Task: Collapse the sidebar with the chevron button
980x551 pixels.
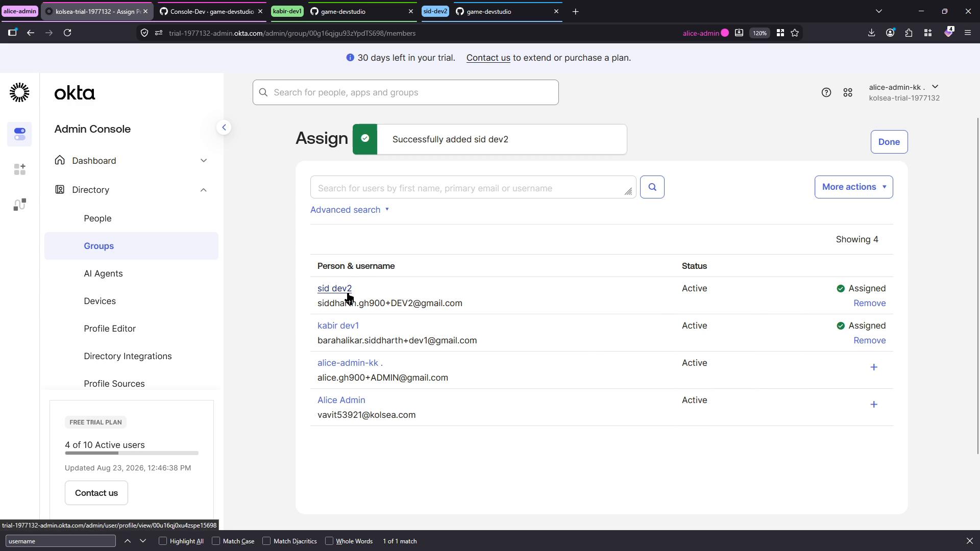Action: click(224, 128)
